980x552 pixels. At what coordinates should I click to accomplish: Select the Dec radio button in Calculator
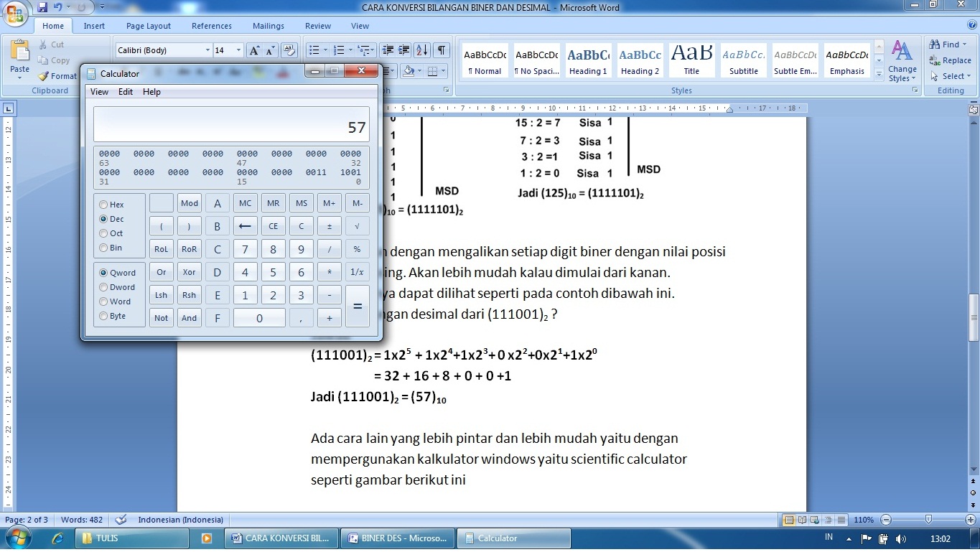pos(103,219)
